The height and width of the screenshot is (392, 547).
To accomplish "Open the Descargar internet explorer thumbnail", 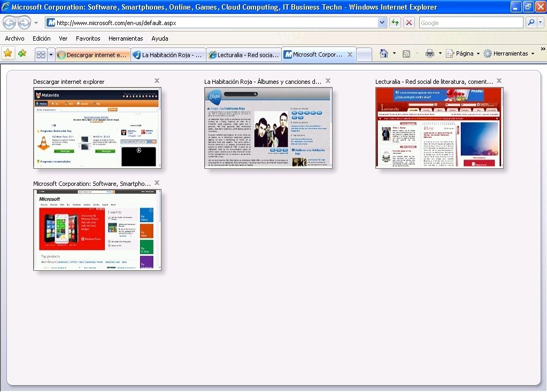I will tap(97, 128).
